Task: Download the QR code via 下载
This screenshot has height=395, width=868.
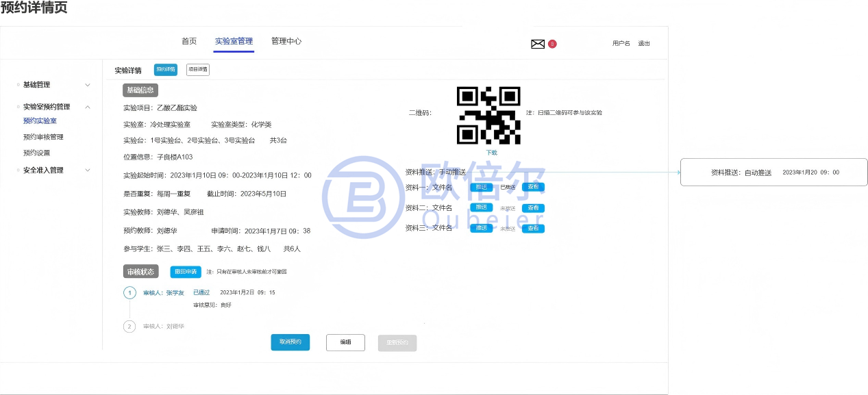Action: click(491, 153)
